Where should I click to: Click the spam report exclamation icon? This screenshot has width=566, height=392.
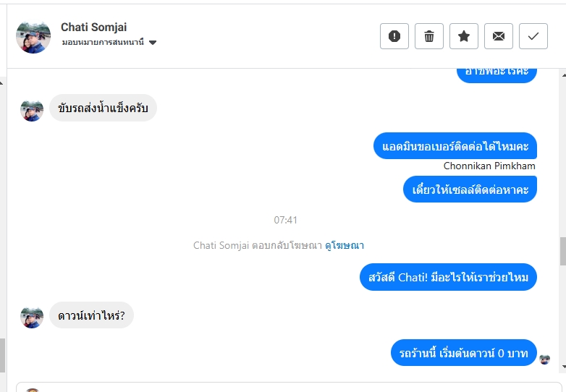394,36
